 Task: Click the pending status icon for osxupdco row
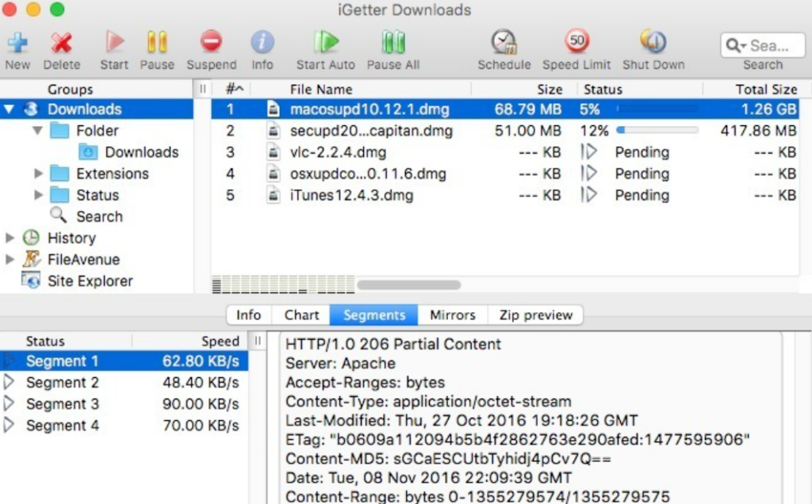click(589, 174)
